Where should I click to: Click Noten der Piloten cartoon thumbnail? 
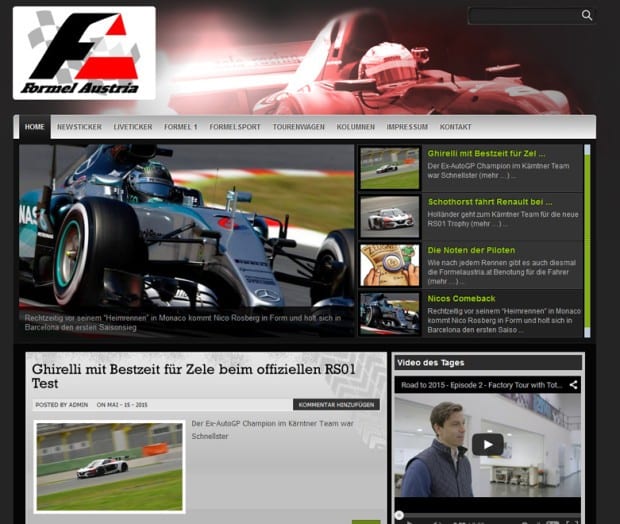click(x=390, y=265)
